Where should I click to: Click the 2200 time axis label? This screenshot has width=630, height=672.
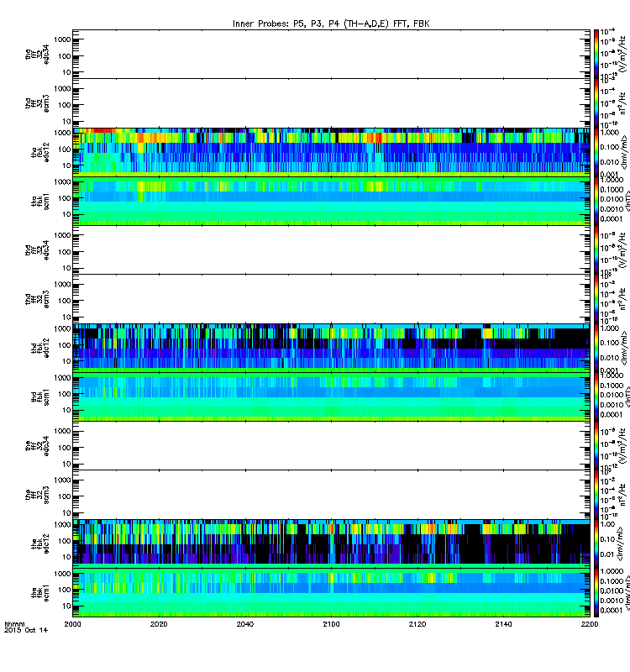pyautogui.click(x=590, y=624)
